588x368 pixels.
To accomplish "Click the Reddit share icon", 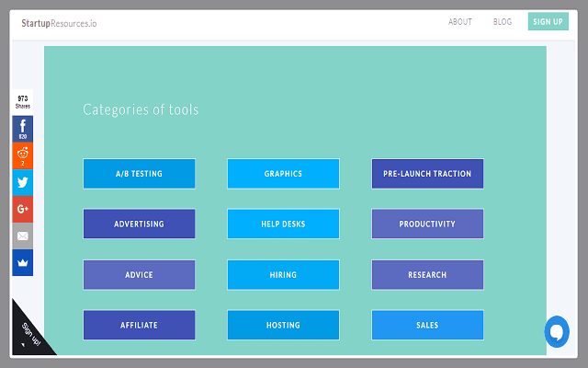I will pyautogui.click(x=22, y=155).
